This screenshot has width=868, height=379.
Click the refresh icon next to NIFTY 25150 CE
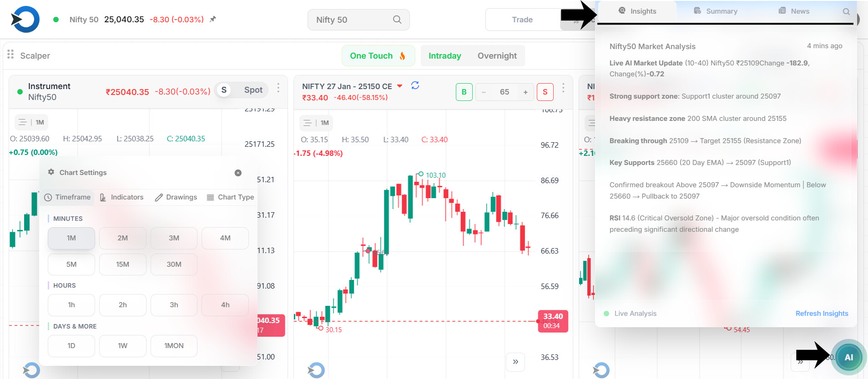tap(415, 85)
